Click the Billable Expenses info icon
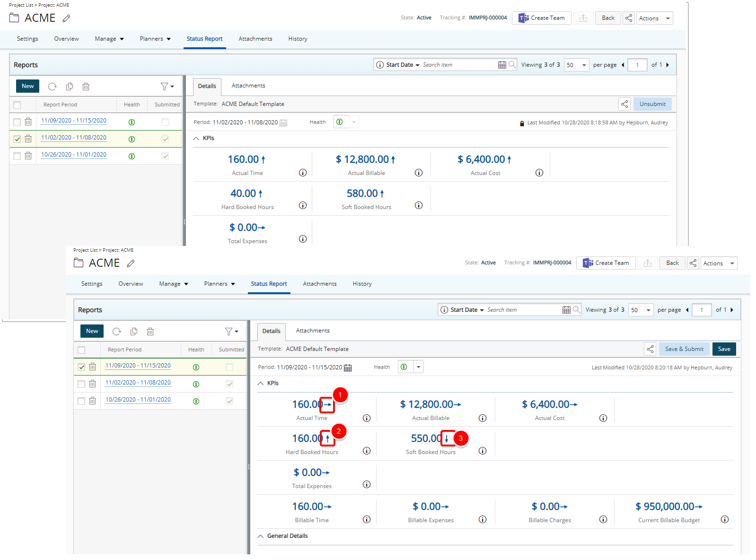This screenshot has height=560, width=756. coord(483,519)
